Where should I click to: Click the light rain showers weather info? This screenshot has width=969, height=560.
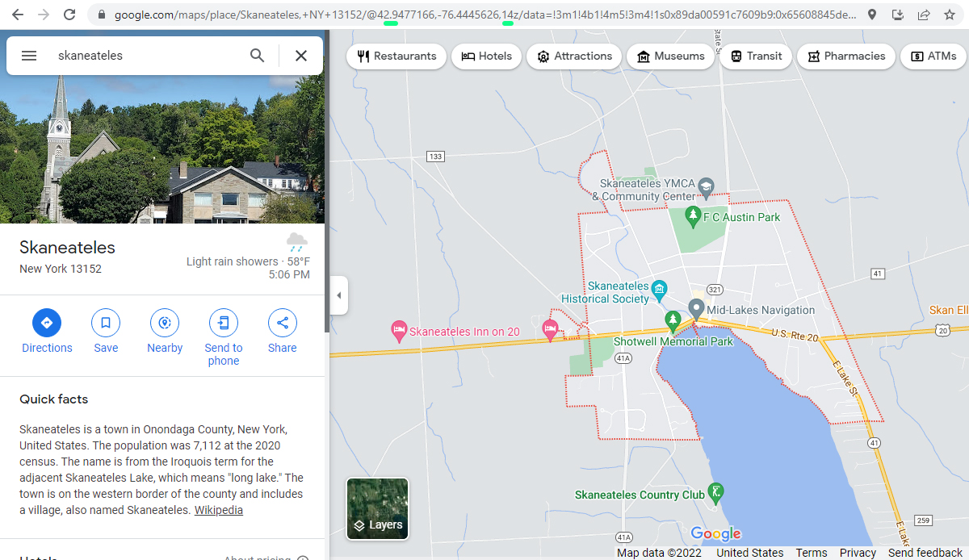248,261
